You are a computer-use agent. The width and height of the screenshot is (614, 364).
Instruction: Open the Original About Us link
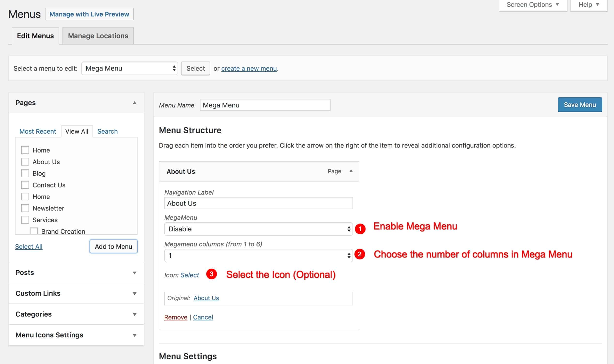(206, 298)
